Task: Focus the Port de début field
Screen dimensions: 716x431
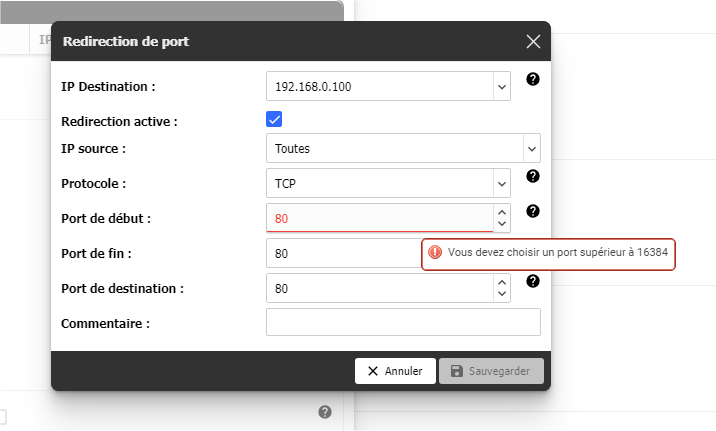Action: coord(379,218)
